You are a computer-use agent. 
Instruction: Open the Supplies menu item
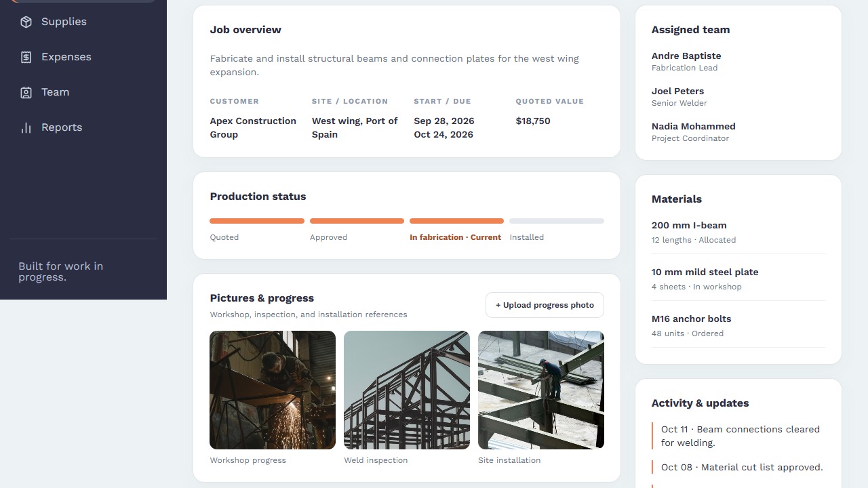[83, 22]
